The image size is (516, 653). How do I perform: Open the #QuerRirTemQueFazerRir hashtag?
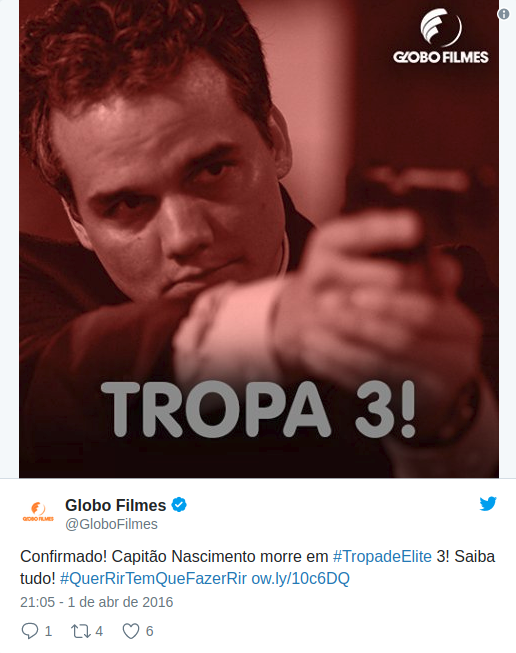pos(153,578)
